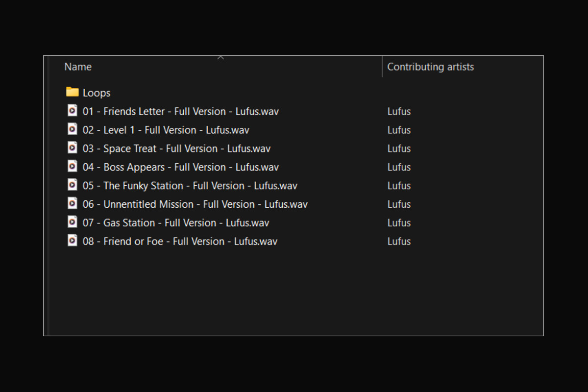The width and height of the screenshot is (588, 392).
Task: Click the 02 Level 1 audio icon
Action: click(x=73, y=129)
